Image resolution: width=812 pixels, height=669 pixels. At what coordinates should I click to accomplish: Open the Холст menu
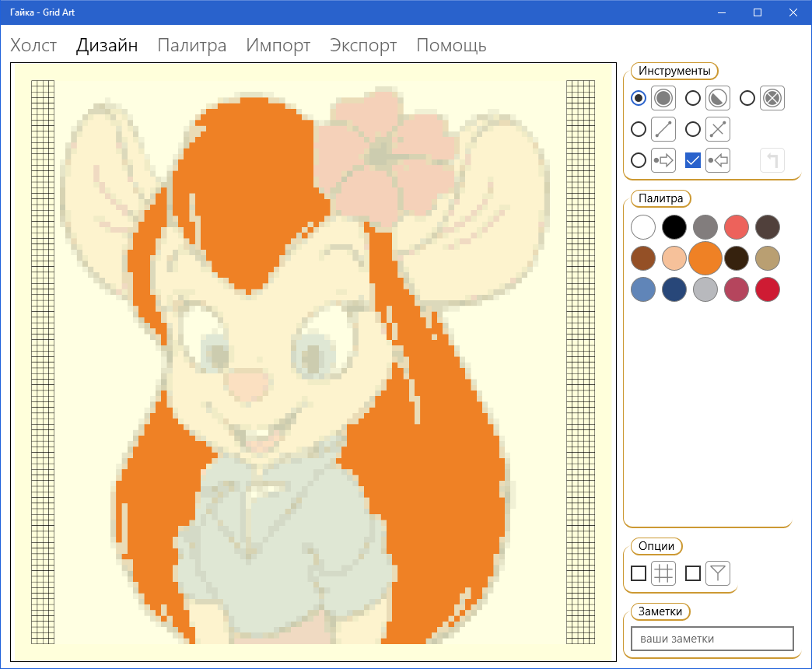[33, 46]
